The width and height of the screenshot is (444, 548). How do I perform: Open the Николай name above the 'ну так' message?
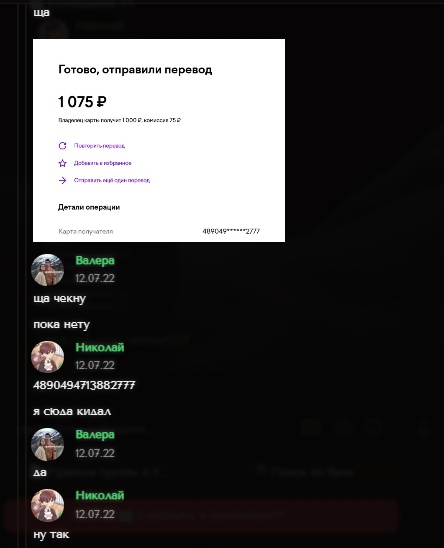click(x=100, y=495)
